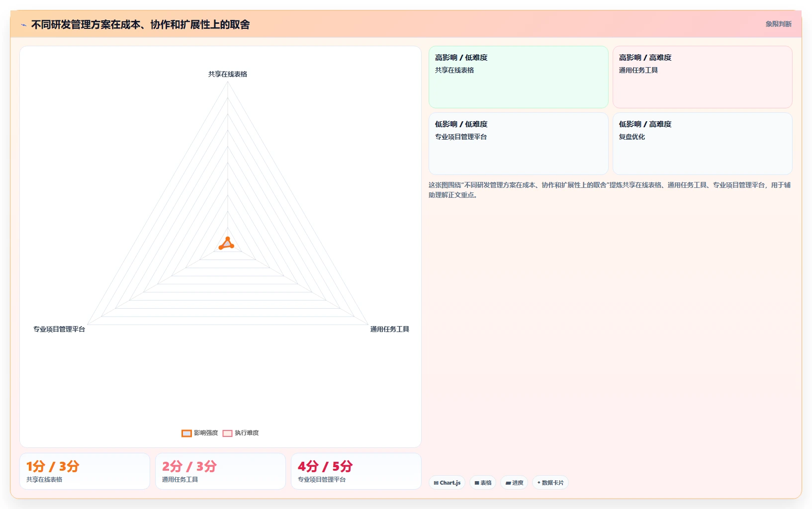The image size is (812, 509).
Task: Click 通用任务工具 text in pink quadrant card
Action: [638, 70]
